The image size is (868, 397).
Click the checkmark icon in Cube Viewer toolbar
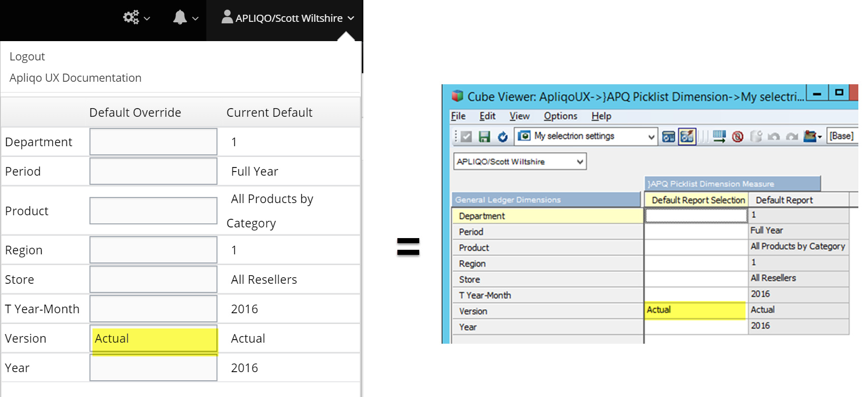[x=467, y=137]
